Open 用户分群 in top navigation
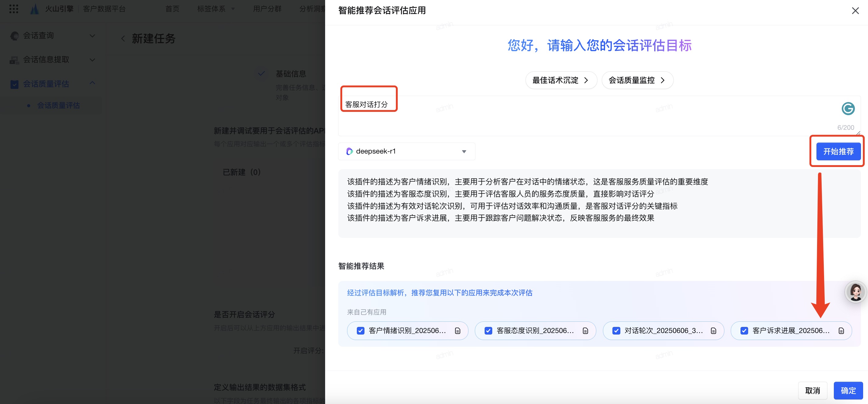This screenshot has height=404, width=868. click(267, 9)
